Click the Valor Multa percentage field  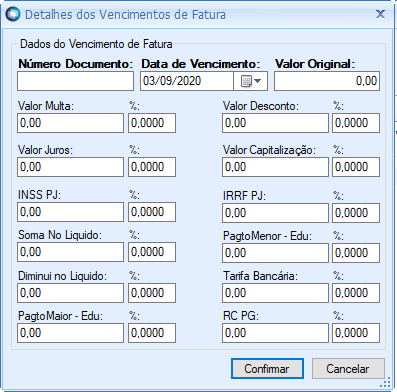(152, 123)
